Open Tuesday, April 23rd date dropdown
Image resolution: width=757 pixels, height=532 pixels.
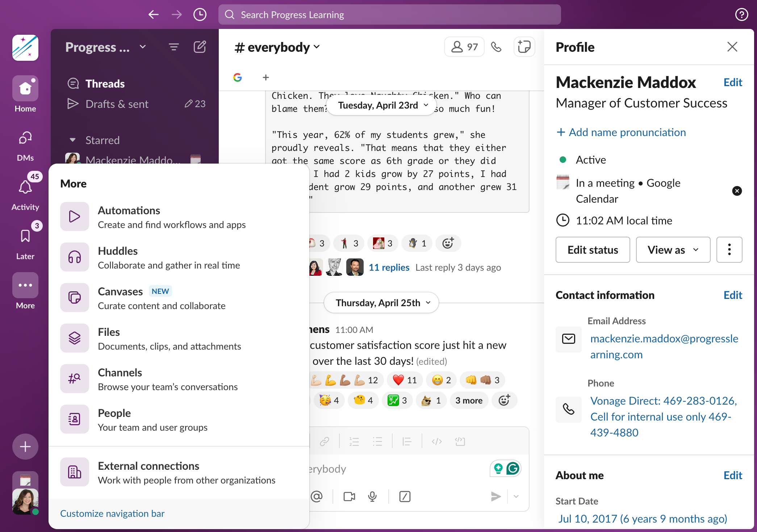pos(381,105)
